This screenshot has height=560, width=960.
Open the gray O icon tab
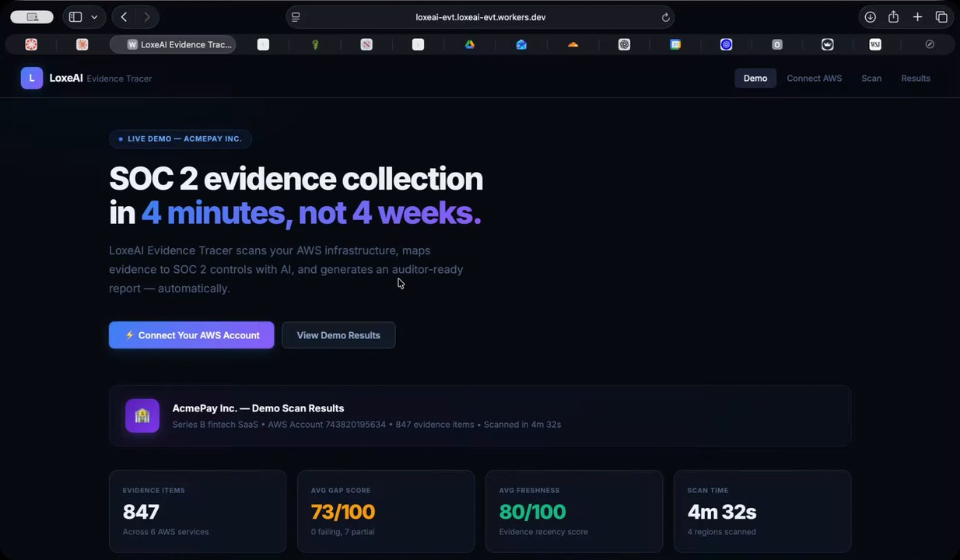(776, 44)
